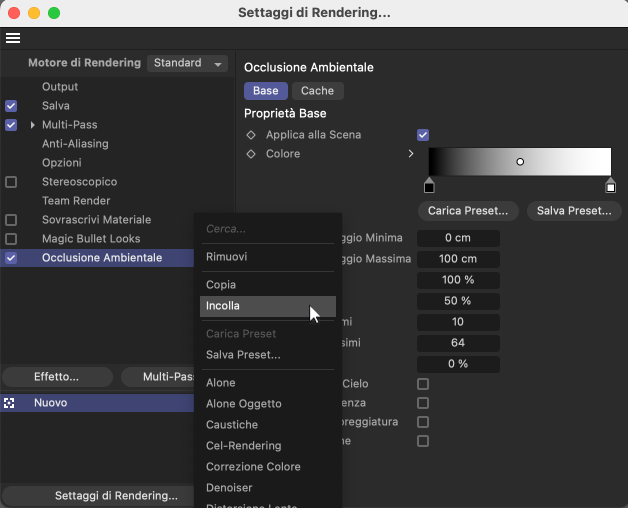Click the 100 % value field

(x=458, y=280)
